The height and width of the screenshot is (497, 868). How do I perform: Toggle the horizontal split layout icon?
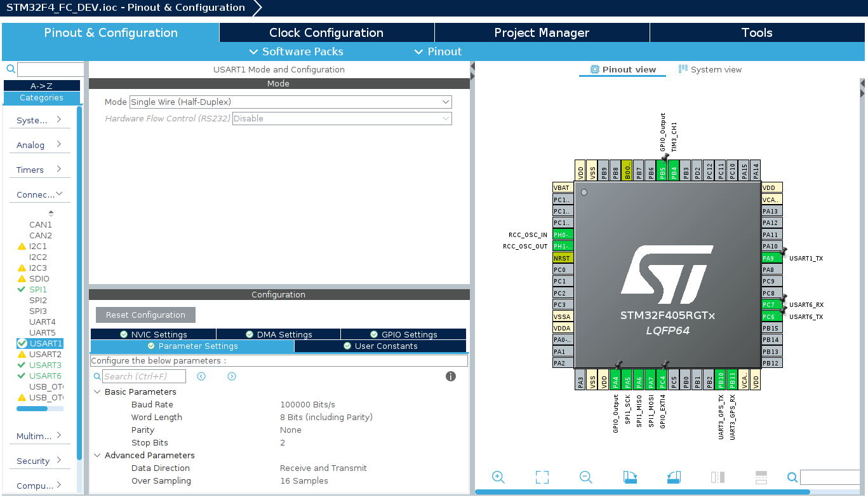coord(761,477)
